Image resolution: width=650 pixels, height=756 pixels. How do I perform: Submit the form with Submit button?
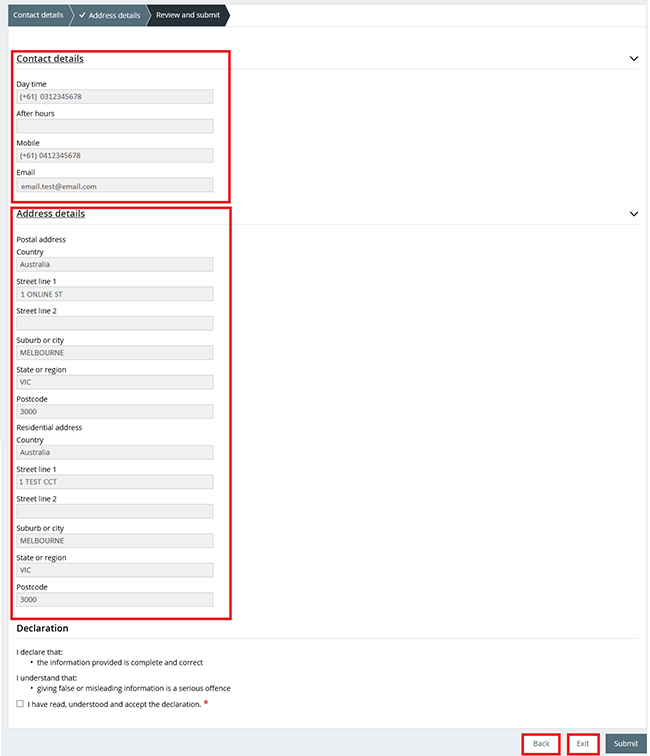coord(625,744)
